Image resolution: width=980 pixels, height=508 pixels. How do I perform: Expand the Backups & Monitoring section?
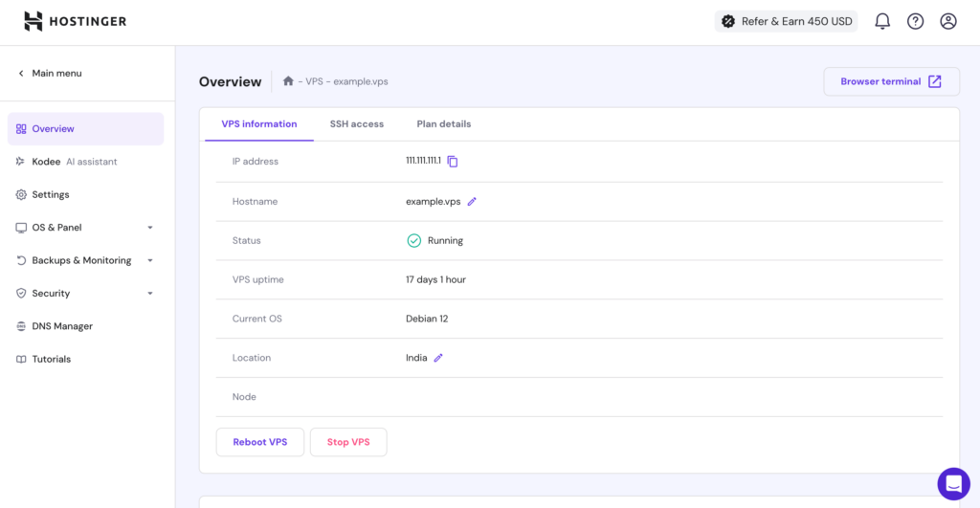pos(85,260)
